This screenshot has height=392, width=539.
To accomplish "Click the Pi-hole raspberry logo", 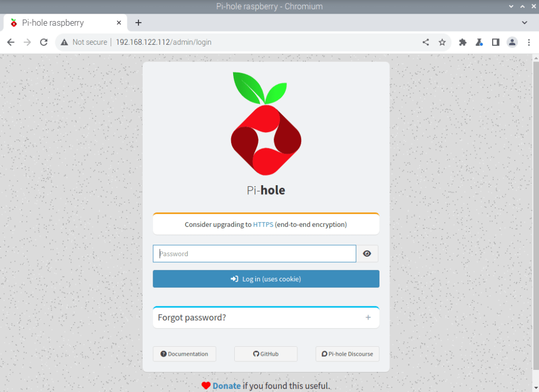I will [266, 123].
